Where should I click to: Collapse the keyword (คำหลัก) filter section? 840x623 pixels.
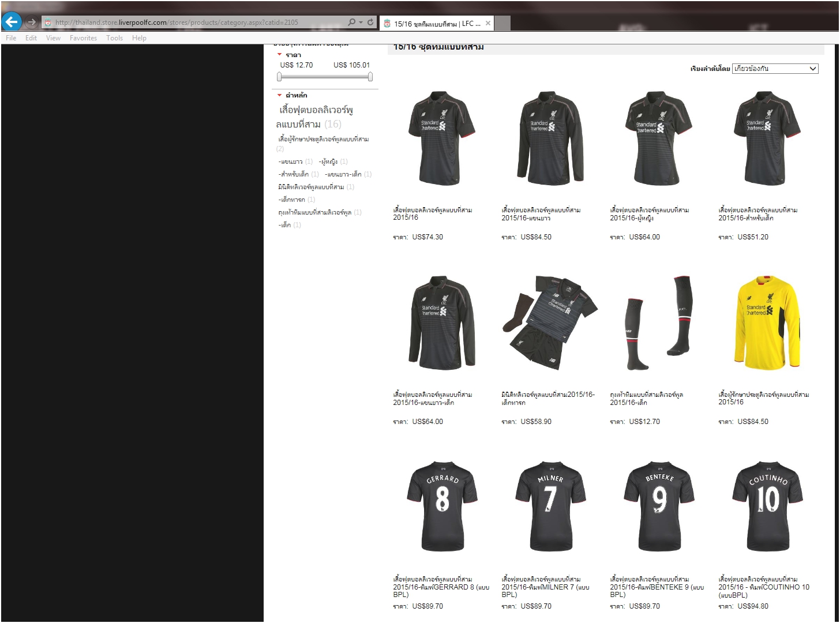point(280,95)
